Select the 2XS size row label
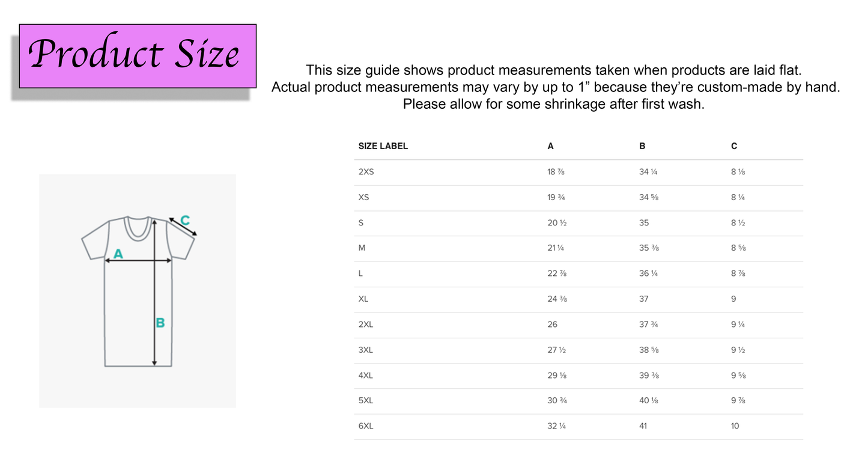The height and width of the screenshot is (467, 868). [366, 172]
